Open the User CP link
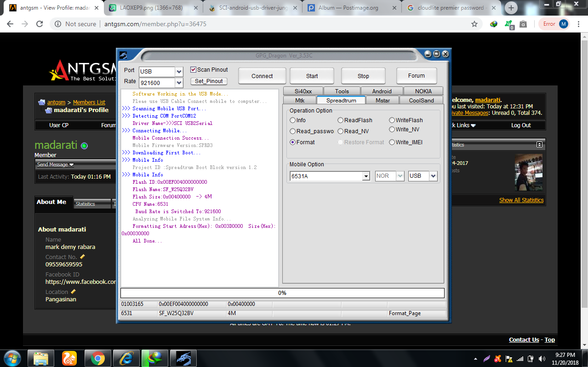 [59, 125]
